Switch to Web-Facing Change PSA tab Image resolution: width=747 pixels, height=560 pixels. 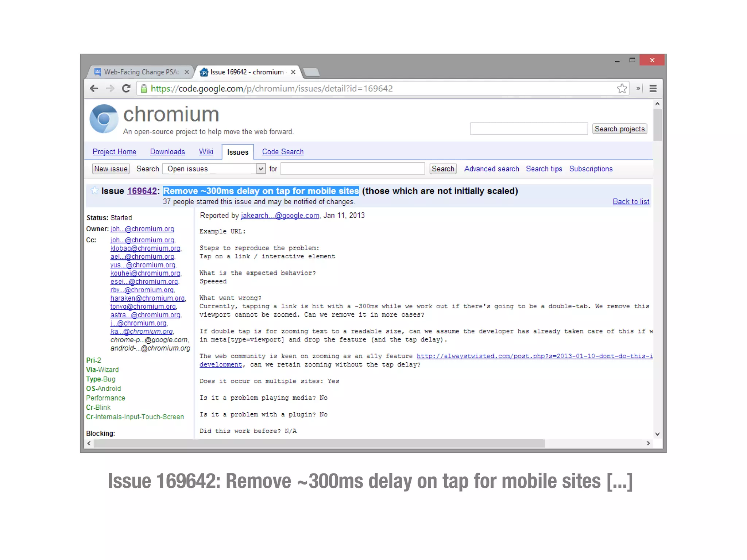(141, 72)
